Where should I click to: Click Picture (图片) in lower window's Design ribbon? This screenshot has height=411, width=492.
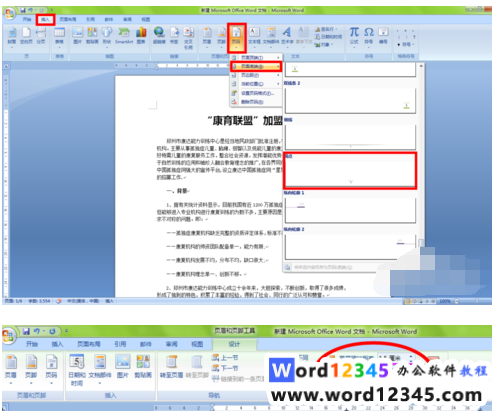[x=123, y=367]
